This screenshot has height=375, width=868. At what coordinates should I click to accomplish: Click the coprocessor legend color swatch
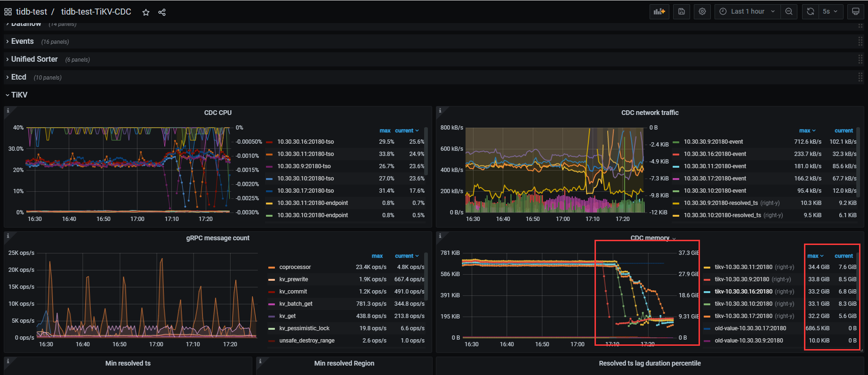click(x=272, y=267)
